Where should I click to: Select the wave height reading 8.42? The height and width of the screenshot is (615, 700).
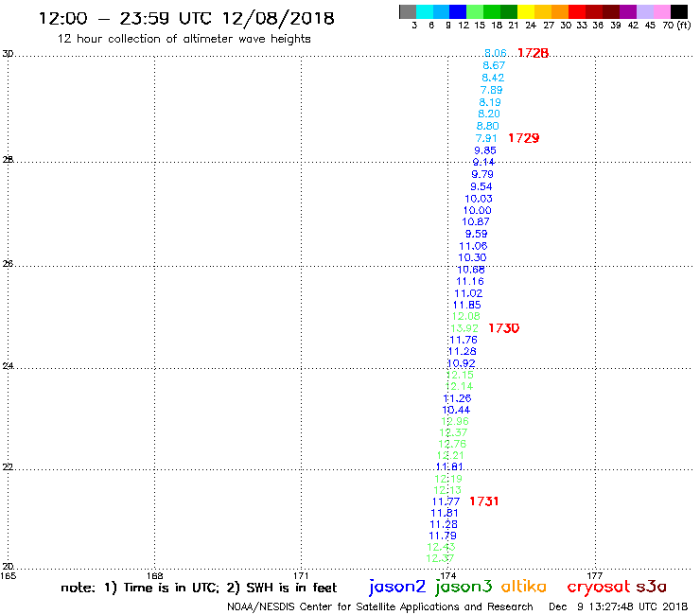coord(493,78)
